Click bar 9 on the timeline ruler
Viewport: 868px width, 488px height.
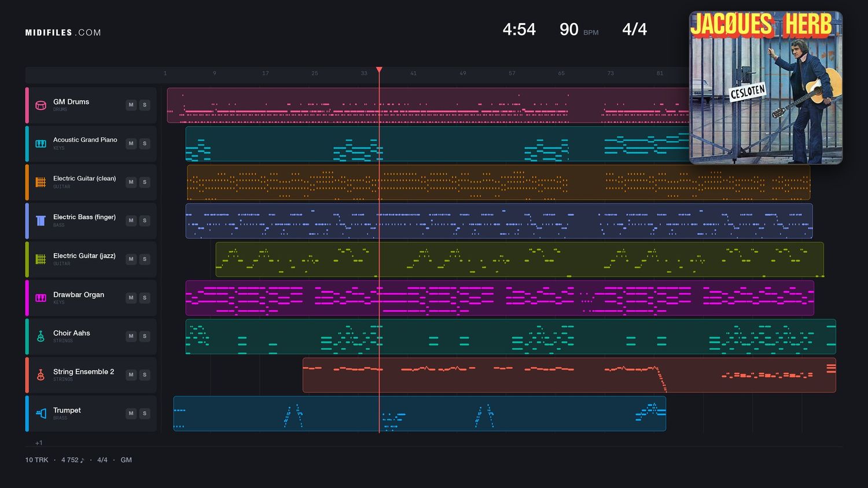[x=215, y=73]
